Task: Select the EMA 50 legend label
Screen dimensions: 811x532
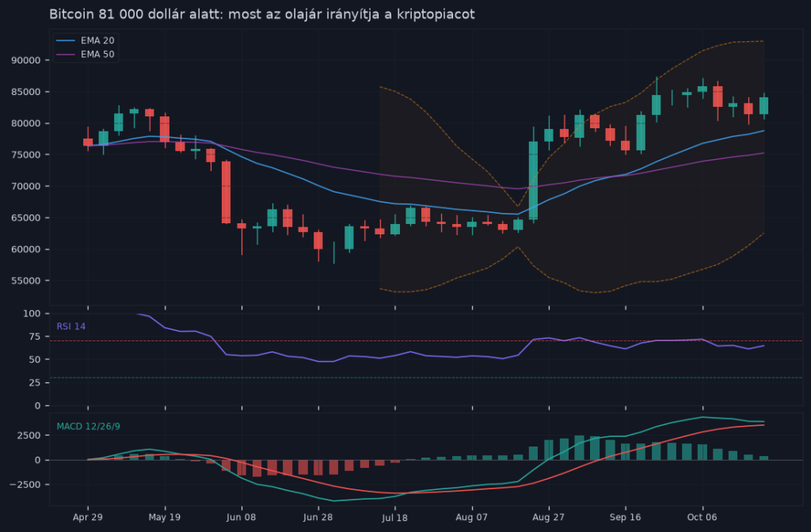Action: (97, 55)
